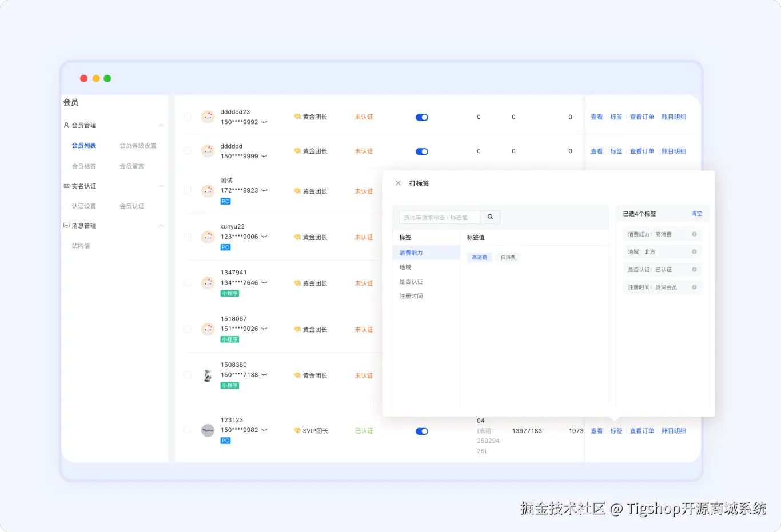Screen dimensions: 781x532
Task: Remove the 地域：北方 selected tag
Action: coord(694,252)
